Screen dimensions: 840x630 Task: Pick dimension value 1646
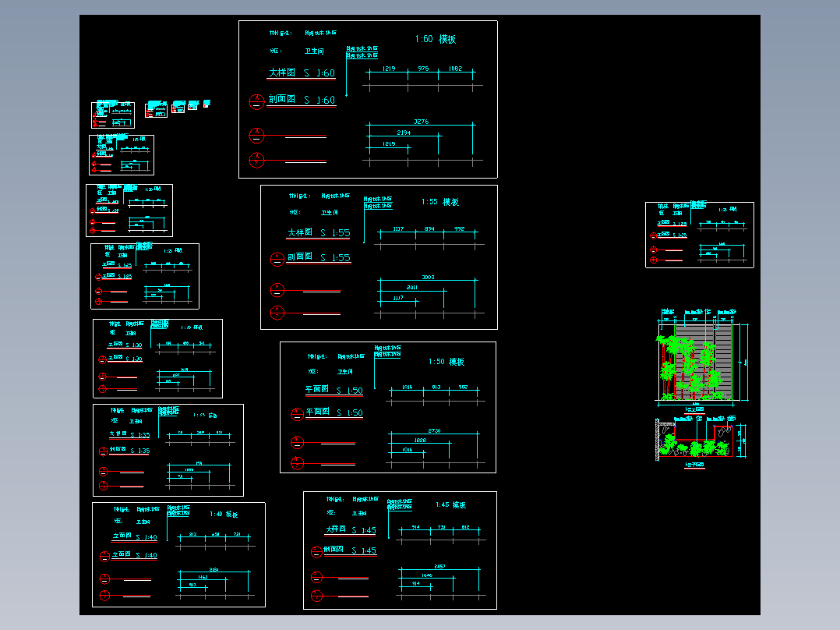pyautogui.click(x=426, y=575)
